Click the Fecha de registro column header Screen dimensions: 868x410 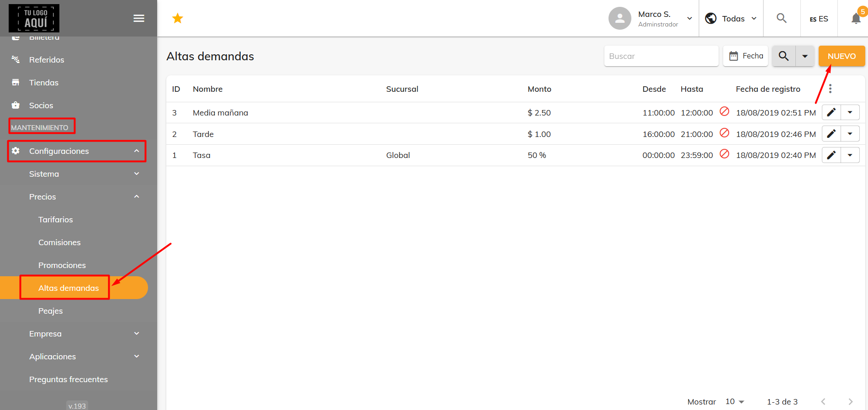coord(768,89)
